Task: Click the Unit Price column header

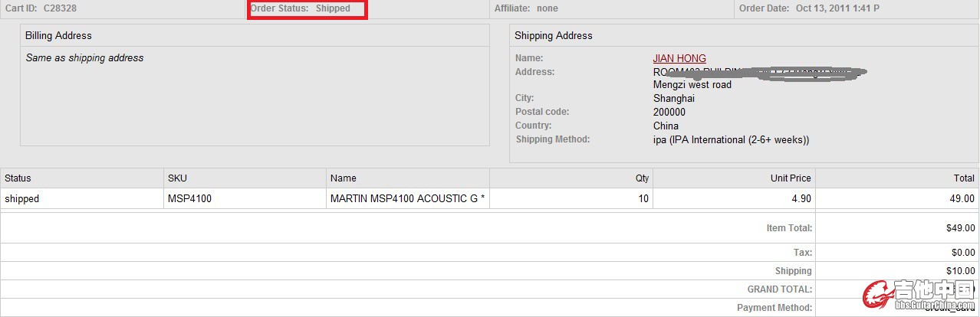Action: 790,178
